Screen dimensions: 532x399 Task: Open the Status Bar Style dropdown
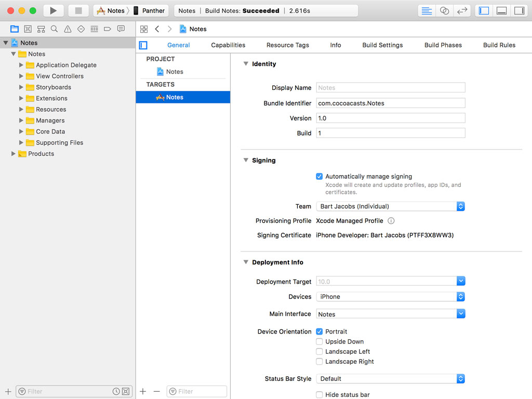click(391, 379)
